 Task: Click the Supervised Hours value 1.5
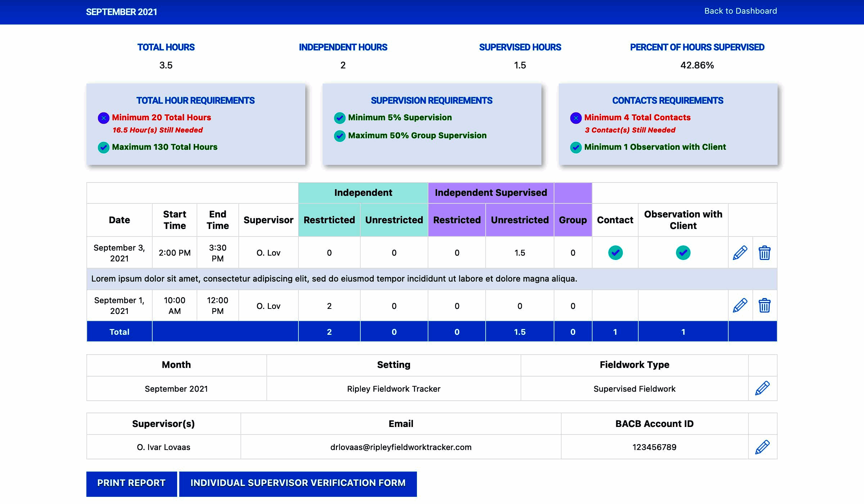click(520, 65)
